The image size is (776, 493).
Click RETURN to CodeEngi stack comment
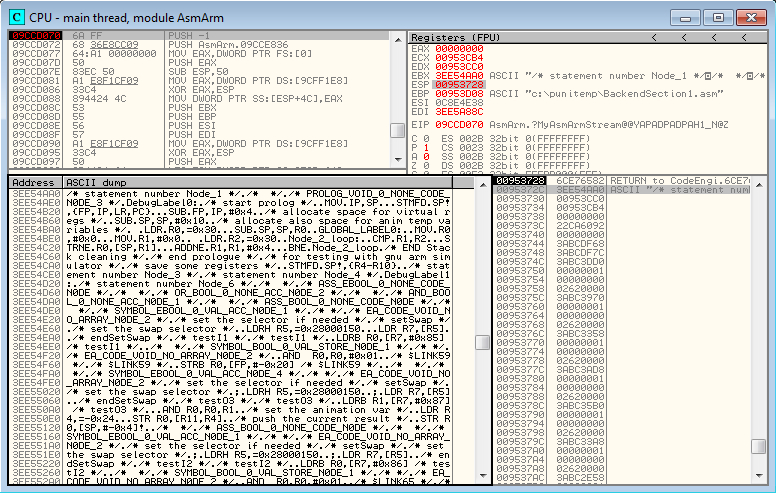pos(680,181)
